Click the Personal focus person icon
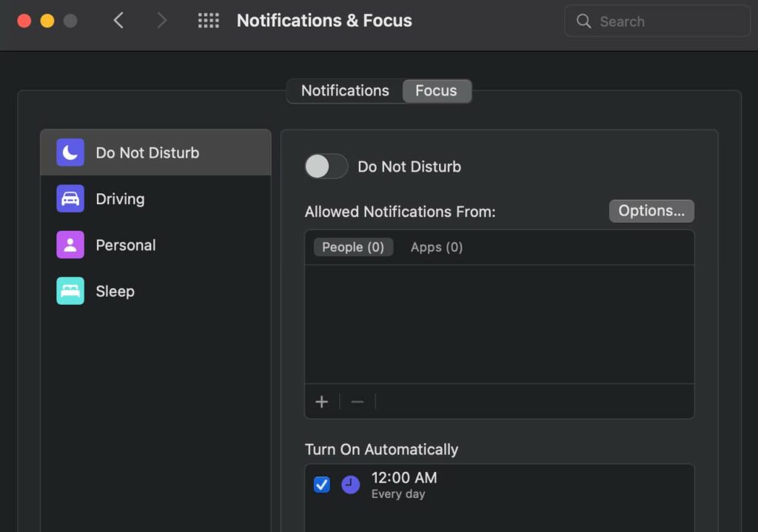This screenshot has height=532, width=758. coord(70,245)
